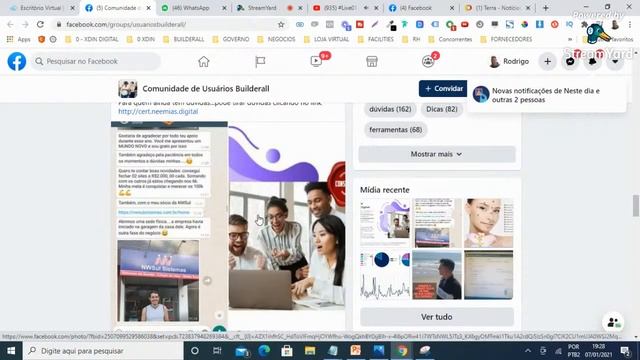Open the Chrome extensions puzzle icon

click(585, 24)
